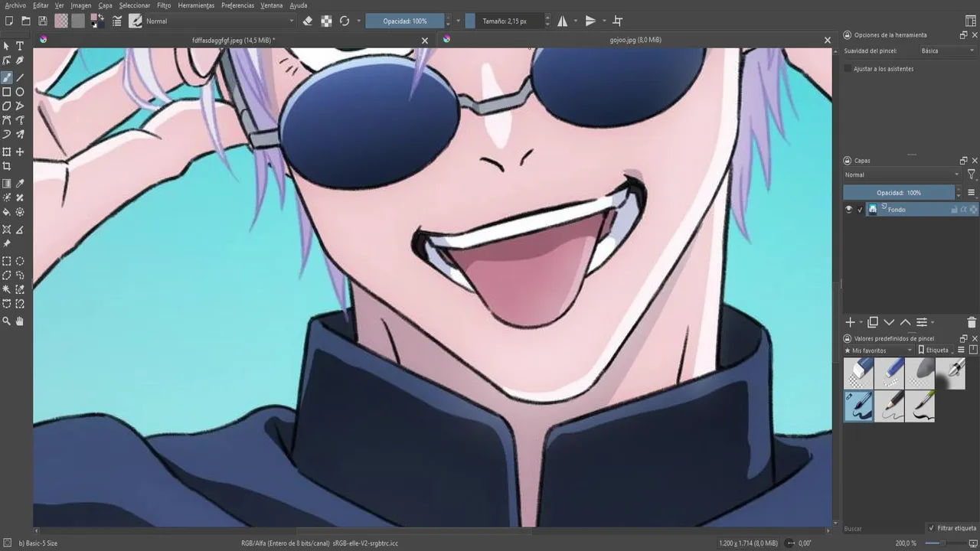Image resolution: width=980 pixels, height=551 pixels.
Task: Click the reload brush preset button
Action: click(345, 21)
